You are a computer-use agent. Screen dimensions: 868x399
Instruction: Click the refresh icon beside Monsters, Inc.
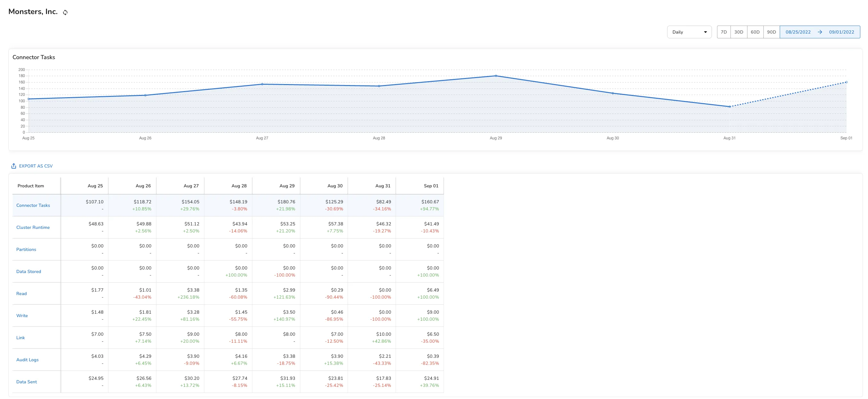coord(65,12)
